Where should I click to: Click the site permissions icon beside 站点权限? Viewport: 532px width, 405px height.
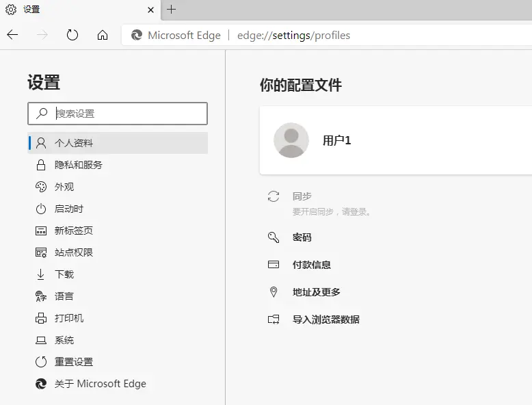pos(41,252)
